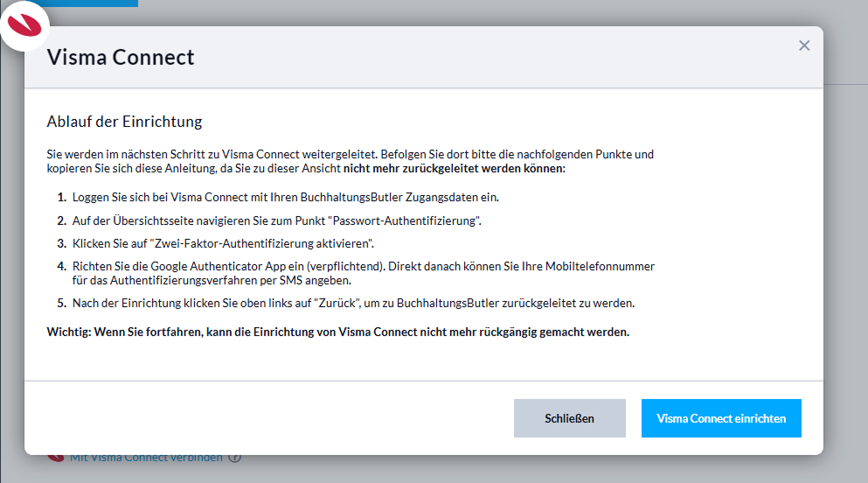Click the small Visma icon beside the link
This screenshot has width=868, height=483.
pyautogui.click(x=56, y=457)
